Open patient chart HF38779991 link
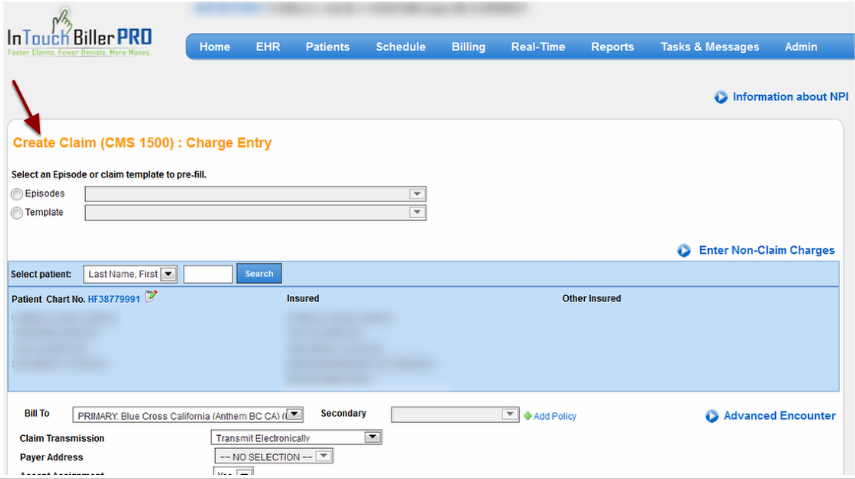Viewport: 855px width, 479px height. (x=114, y=299)
